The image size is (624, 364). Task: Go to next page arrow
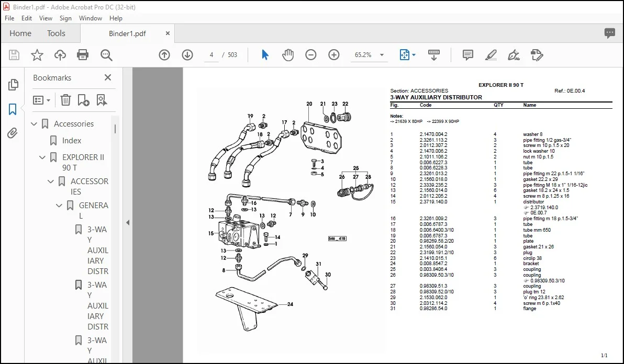187,55
